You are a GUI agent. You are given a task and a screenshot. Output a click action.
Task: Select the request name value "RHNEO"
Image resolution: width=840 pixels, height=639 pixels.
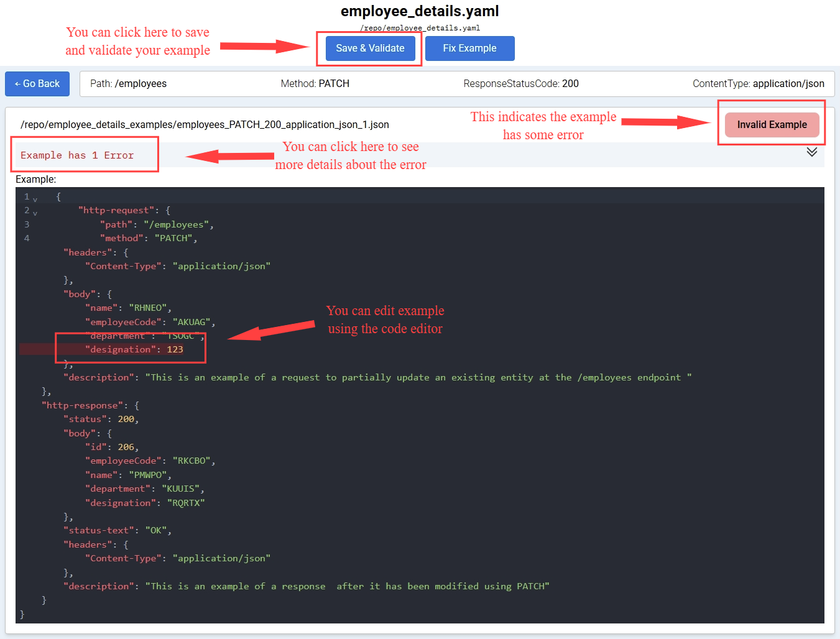[x=148, y=308]
